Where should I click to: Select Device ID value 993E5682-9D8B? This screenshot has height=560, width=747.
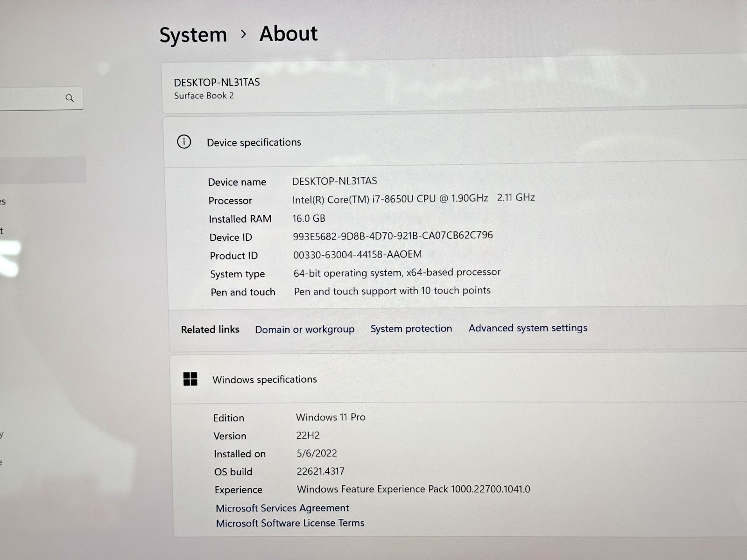tap(393, 236)
